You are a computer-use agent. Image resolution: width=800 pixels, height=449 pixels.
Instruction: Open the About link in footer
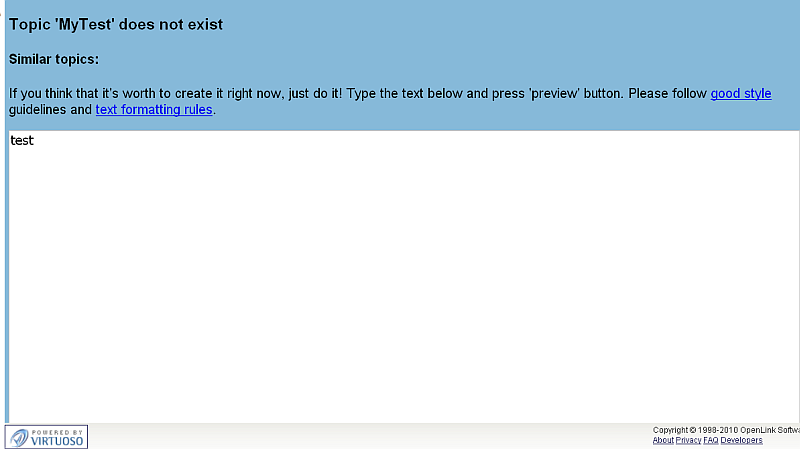[x=663, y=441]
